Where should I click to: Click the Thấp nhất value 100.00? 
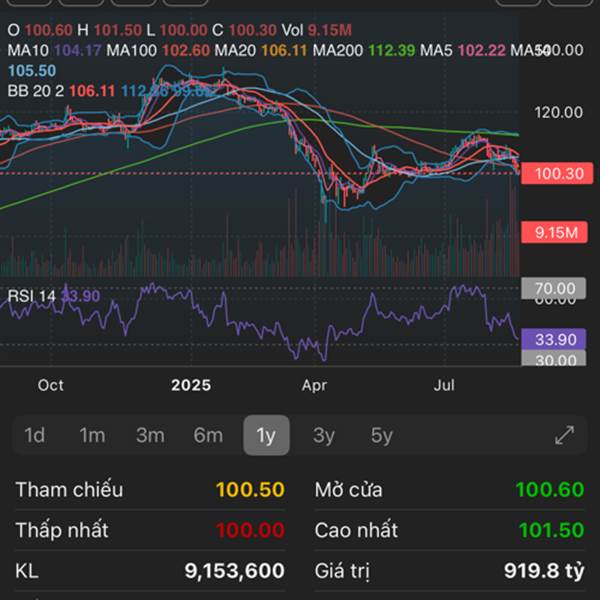[x=250, y=530]
